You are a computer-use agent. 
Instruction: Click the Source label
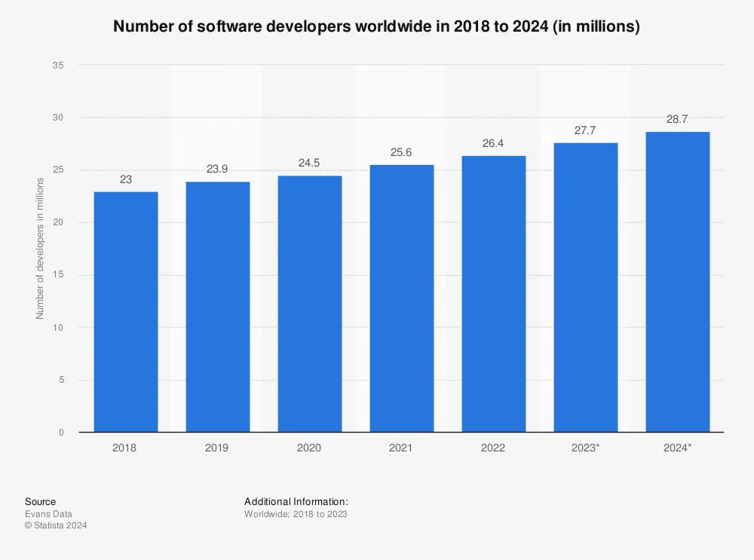(40, 501)
